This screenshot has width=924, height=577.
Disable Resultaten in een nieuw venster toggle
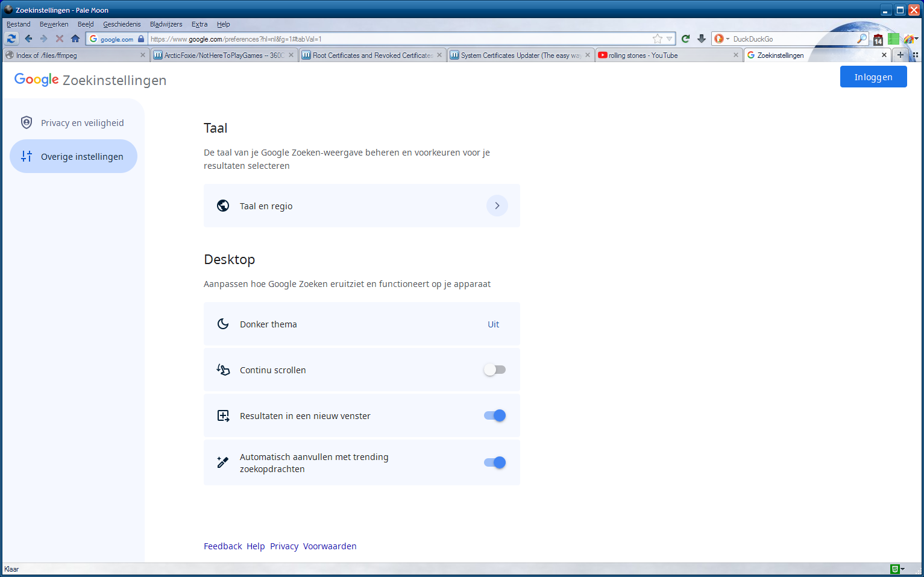[495, 415]
